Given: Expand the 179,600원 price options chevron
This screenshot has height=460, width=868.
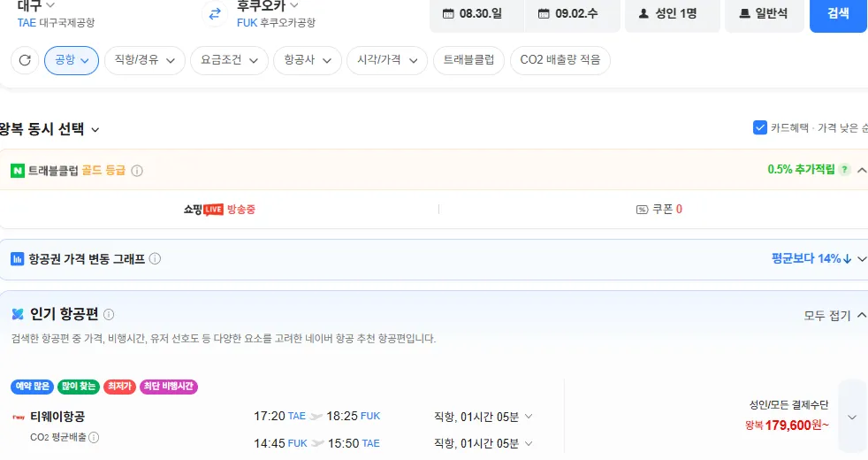Looking at the screenshot, I should point(852,417).
